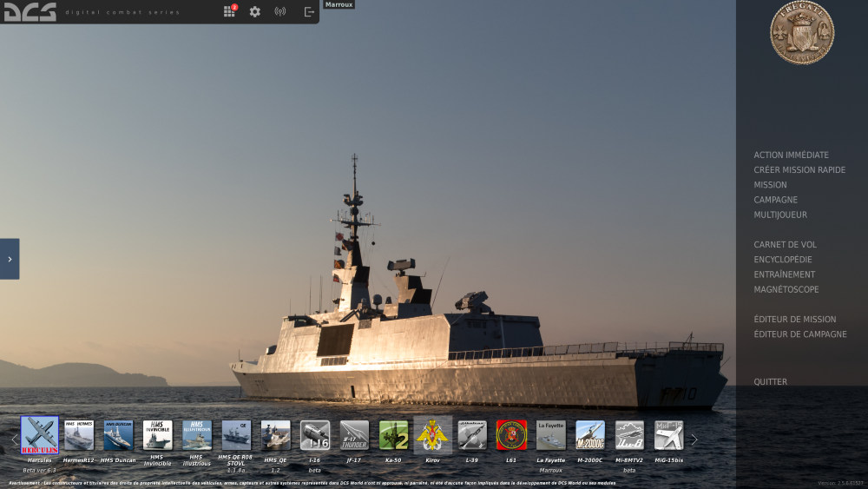Click the 'digital combat series' tagline
Image resolution: width=868 pixels, height=489 pixels.
point(122,12)
